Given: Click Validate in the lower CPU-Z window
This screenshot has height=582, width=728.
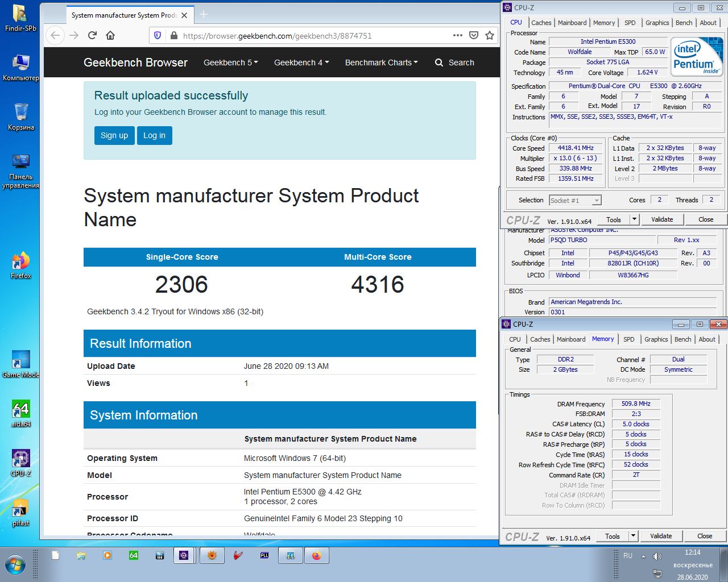Looking at the screenshot, I should (661, 536).
